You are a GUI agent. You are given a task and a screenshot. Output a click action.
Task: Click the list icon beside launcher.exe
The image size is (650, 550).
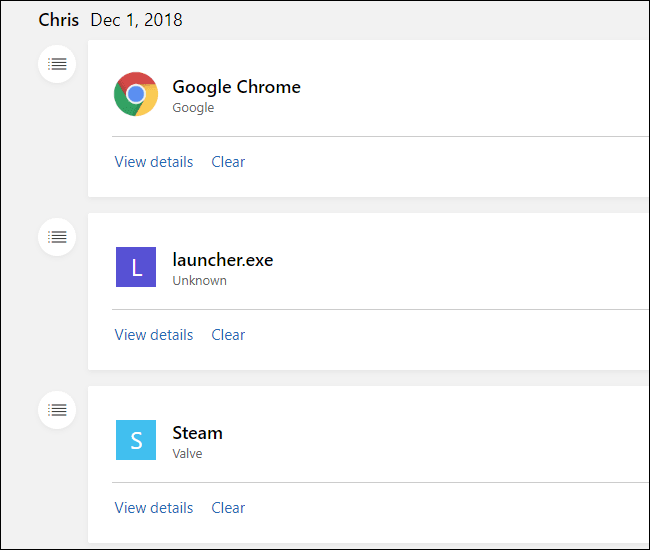point(58,237)
